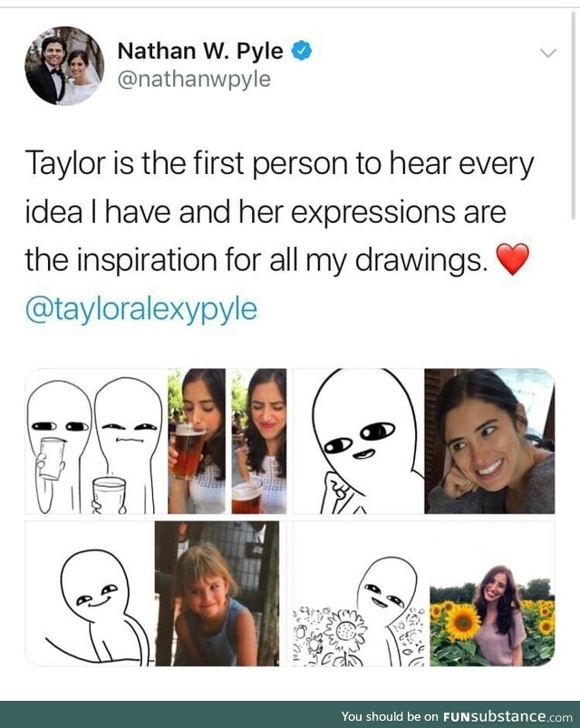Open the beer-drinking aliens comic image
The width and height of the screenshot is (580, 728).
pyautogui.click(x=156, y=442)
